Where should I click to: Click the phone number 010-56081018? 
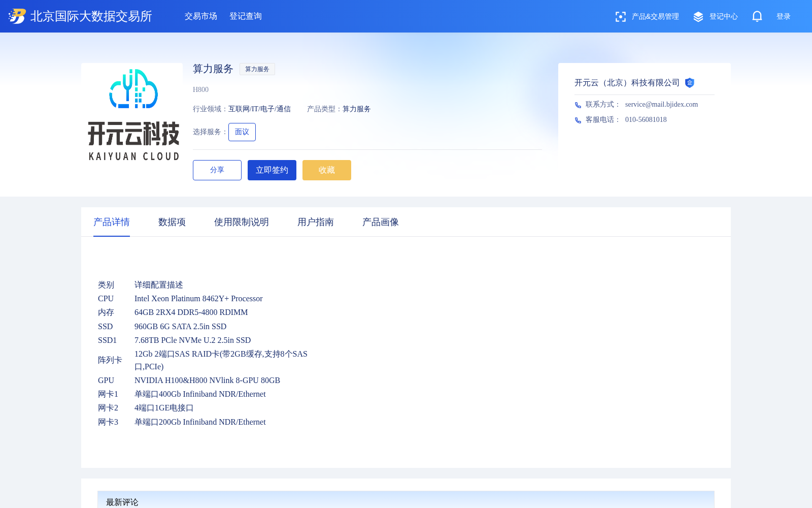pos(646,120)
